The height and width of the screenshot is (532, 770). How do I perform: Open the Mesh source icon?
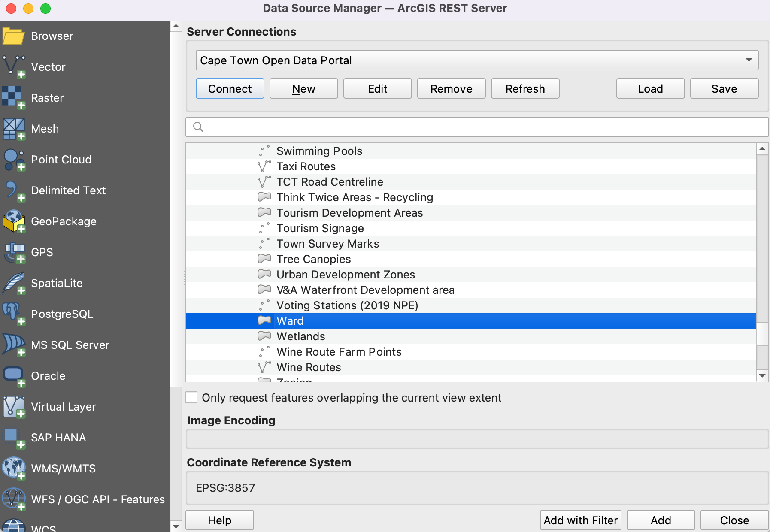[x=14, y=129]
